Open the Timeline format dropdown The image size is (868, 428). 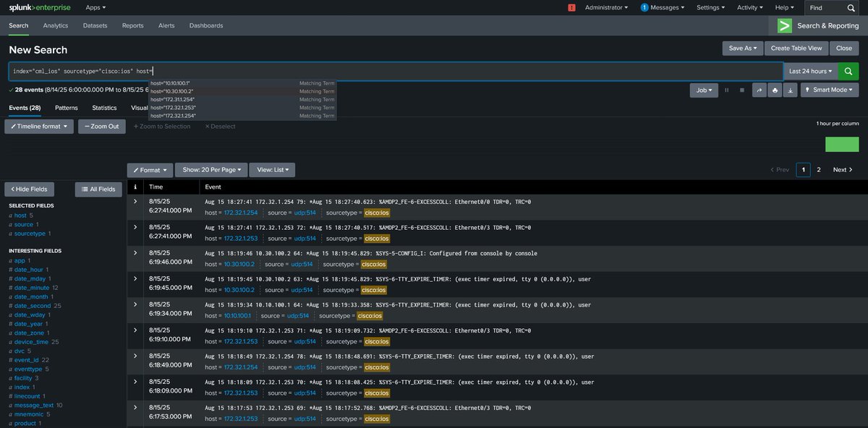39,126
